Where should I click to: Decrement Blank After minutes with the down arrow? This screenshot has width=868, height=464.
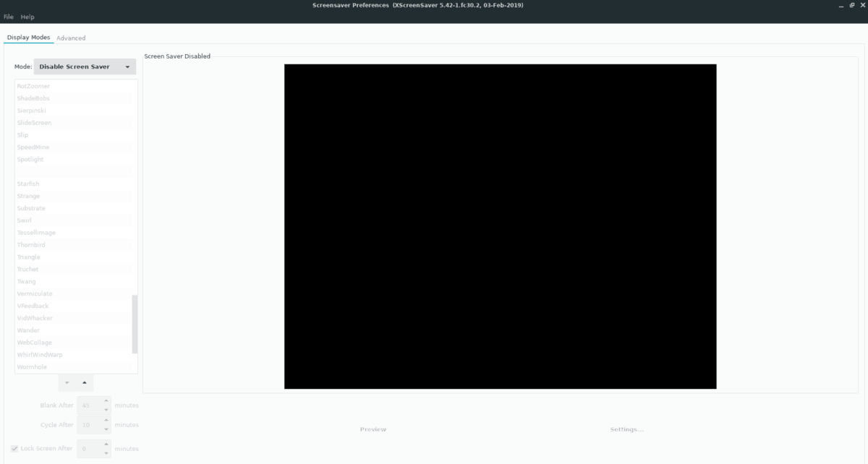[105, 408]
